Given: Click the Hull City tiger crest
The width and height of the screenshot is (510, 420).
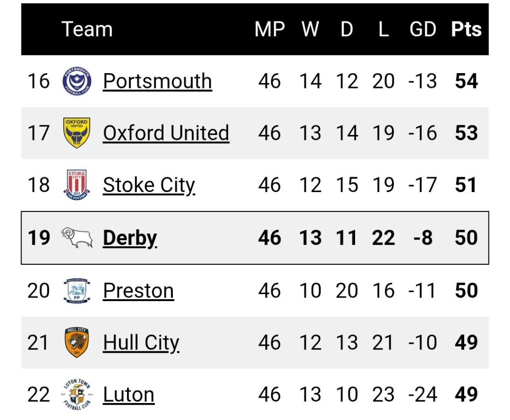Looking at the screenshot, I should tap(76, 342).
